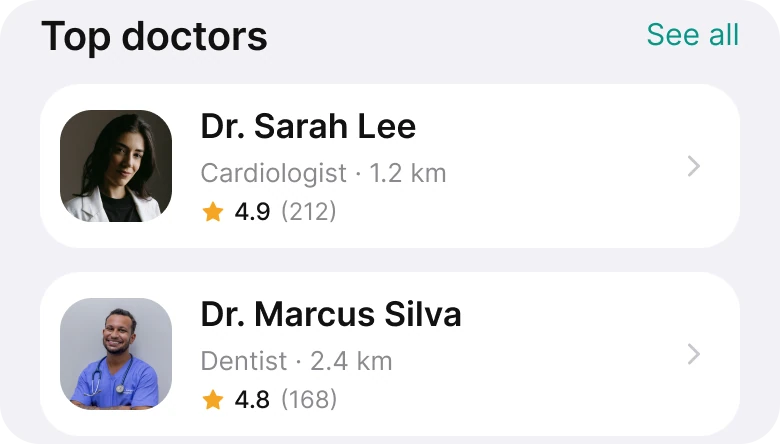
Task: Click the 4.8 rating score
Action: [x=252, y=400]
